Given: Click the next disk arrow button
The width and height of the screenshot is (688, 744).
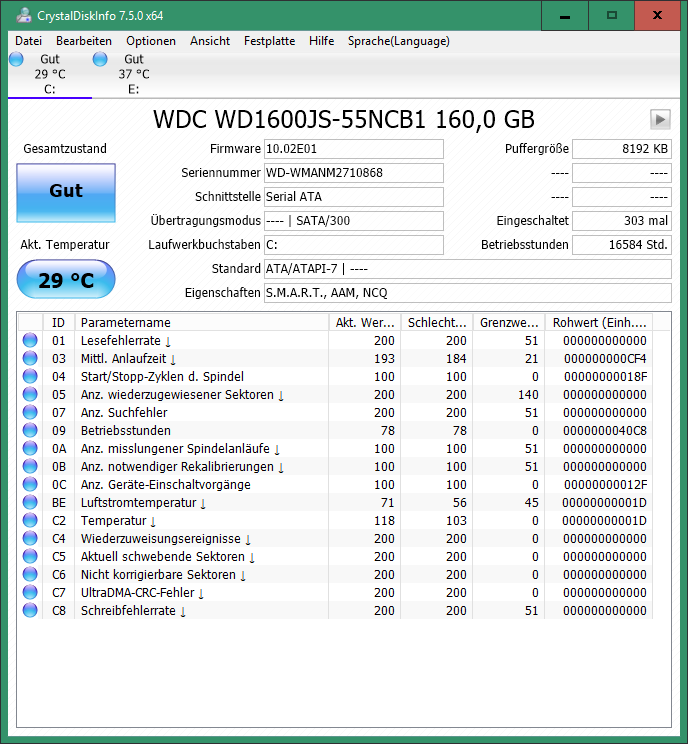Looking at the screenshot, I should (660, 119).
